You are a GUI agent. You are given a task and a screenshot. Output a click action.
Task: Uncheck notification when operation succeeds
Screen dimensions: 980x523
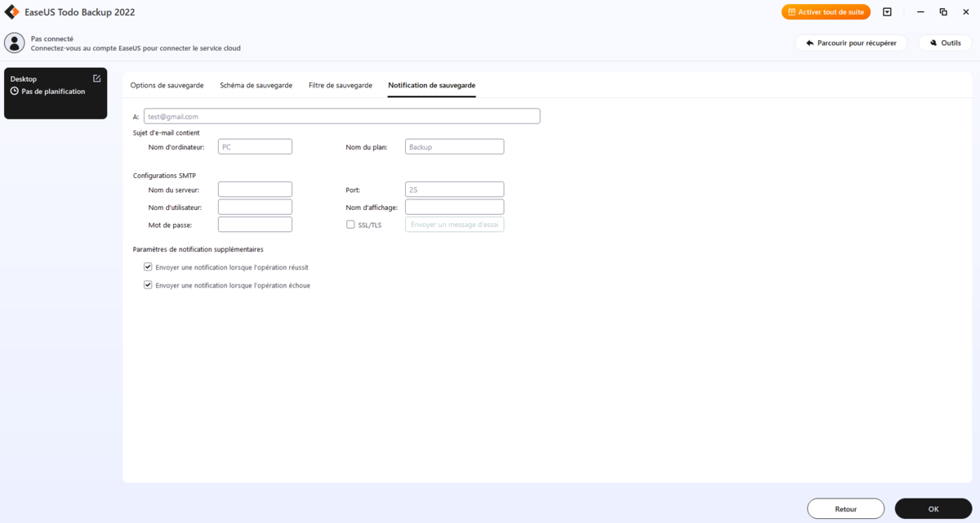148,266
